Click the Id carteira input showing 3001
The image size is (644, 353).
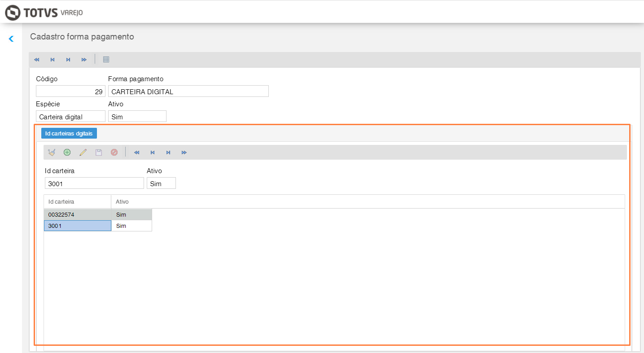94,183
